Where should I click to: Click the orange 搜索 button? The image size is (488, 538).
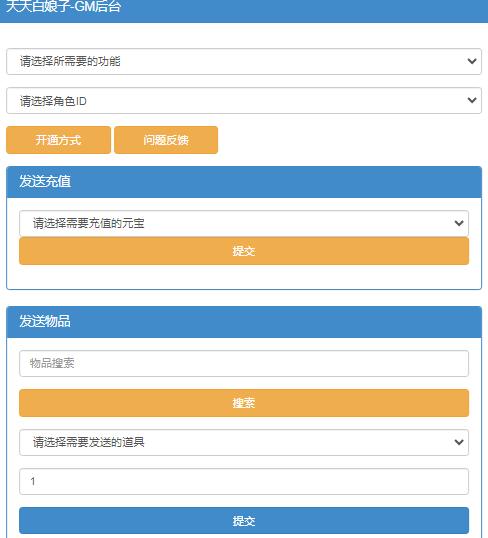point(244,403)
